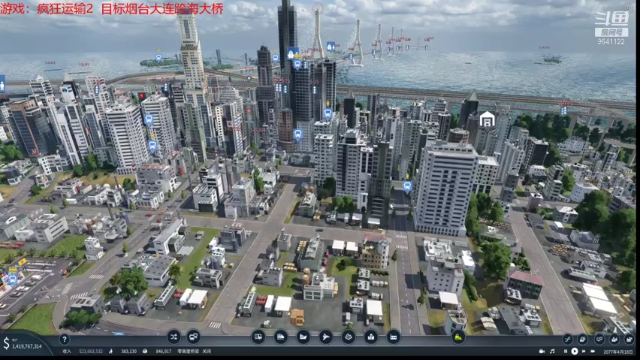
Task: Click the $23,663,532 income value
Action: (x=91, y=351)
